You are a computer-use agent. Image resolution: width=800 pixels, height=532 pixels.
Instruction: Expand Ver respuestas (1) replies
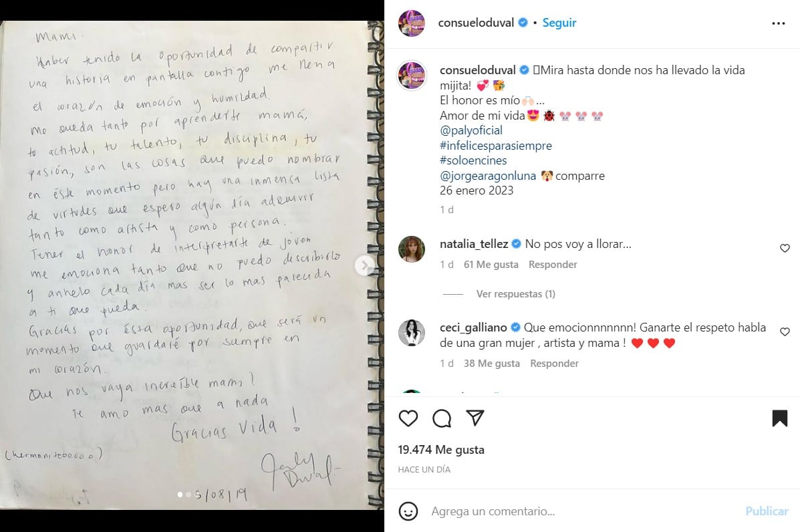coord(516,294)
